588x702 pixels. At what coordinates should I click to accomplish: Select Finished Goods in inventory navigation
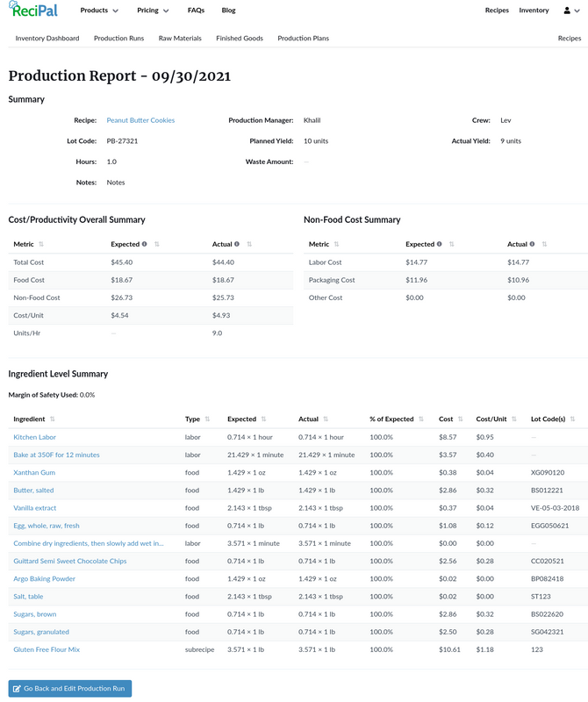240,39
